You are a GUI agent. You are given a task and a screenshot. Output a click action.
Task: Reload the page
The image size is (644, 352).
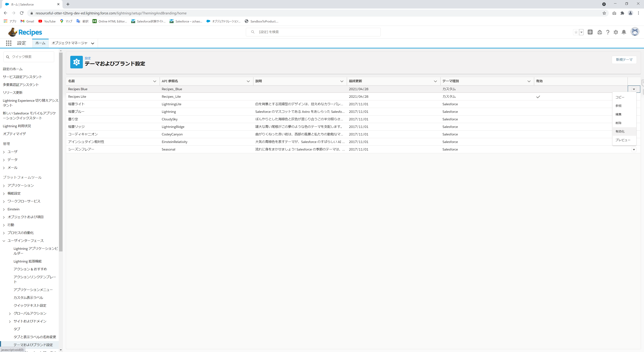tap(22, 13)
